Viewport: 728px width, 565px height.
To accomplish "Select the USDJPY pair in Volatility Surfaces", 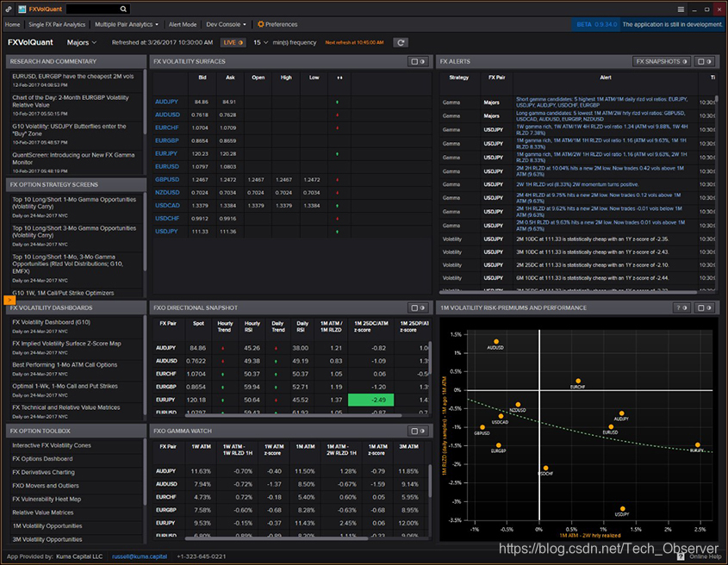I will coord(166,232).
